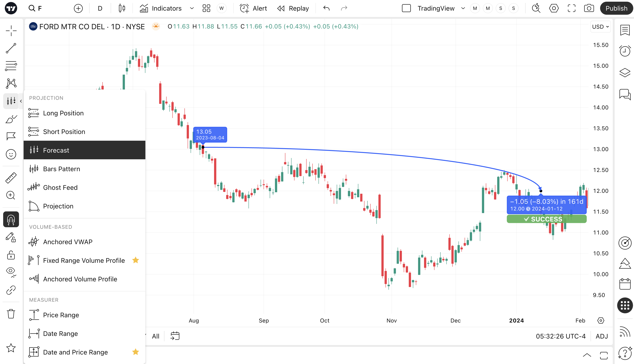Expand the Indicators favorites chevron

coord(192,8)
